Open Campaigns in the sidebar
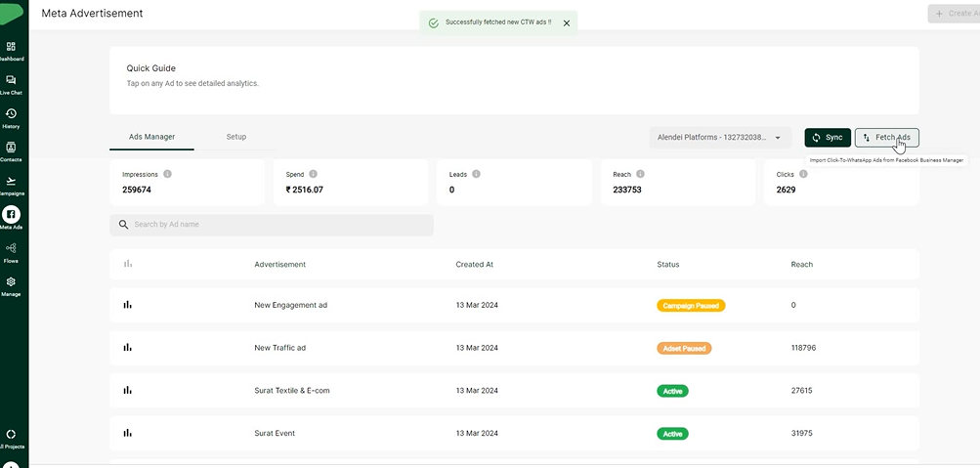Screen dimensions: 980x468 11,181
